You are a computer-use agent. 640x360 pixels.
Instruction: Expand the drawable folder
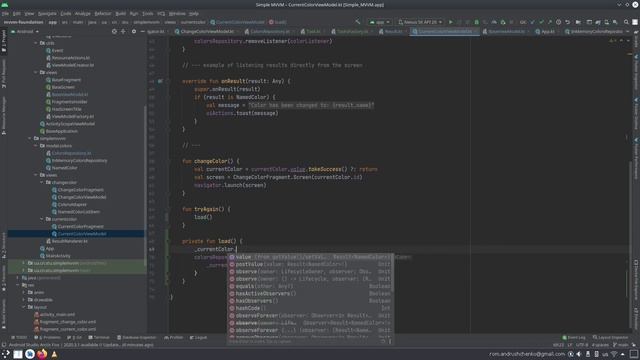tap(24, 300)
